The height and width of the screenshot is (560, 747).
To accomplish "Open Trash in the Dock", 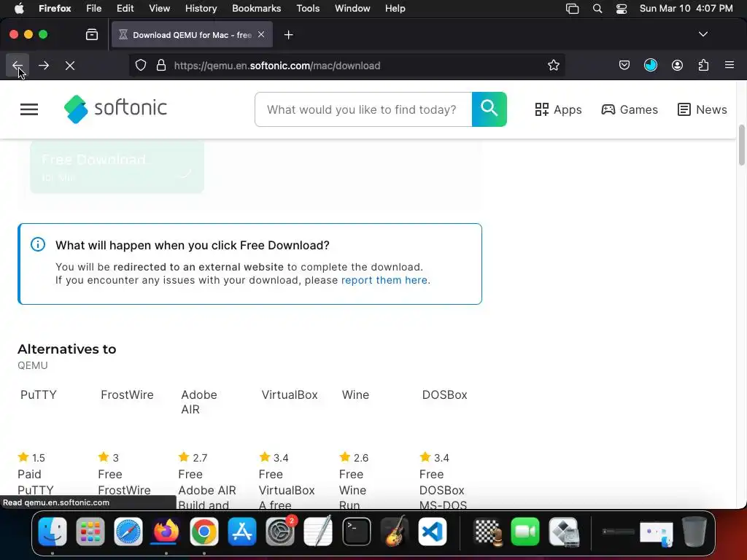I will pos(694,532).
